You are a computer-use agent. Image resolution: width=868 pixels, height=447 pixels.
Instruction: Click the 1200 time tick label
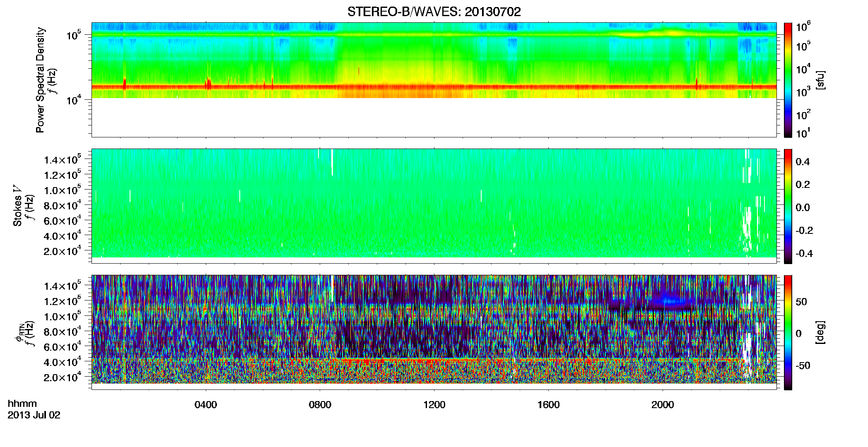434,405
